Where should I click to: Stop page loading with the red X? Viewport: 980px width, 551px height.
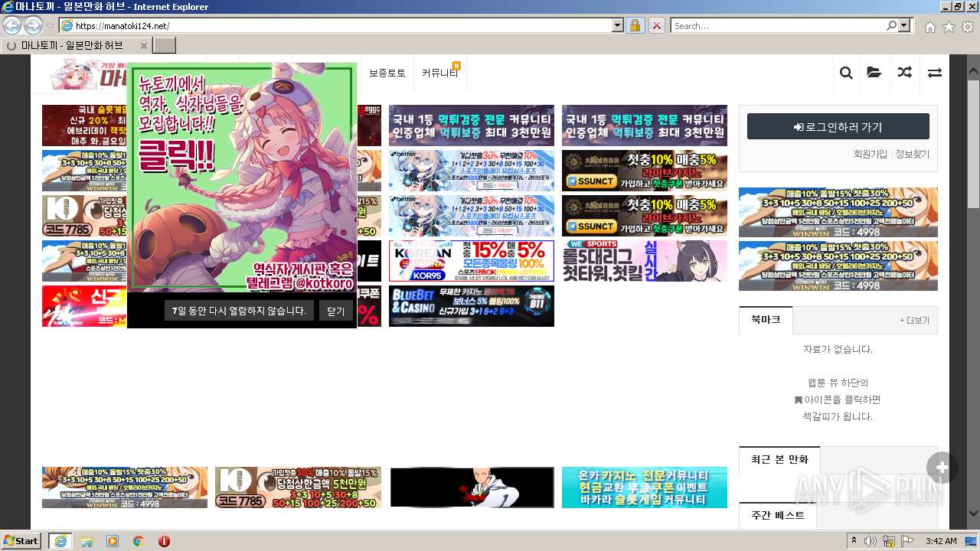[x=656, y=25]
